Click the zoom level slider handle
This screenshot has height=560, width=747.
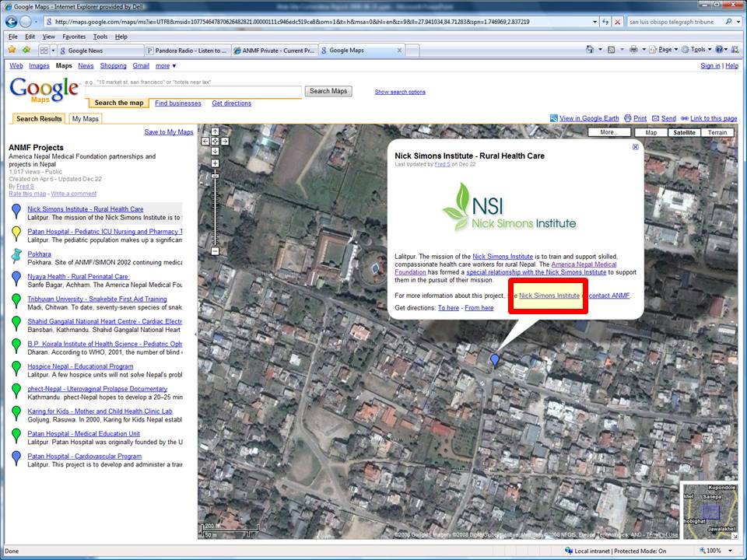point(215,175)
